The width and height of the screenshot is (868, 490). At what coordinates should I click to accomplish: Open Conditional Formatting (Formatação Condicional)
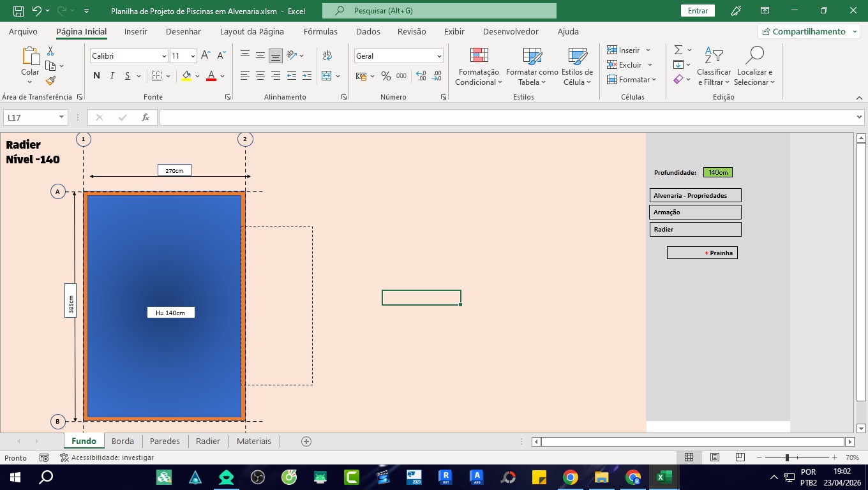[x=479, y=67]
